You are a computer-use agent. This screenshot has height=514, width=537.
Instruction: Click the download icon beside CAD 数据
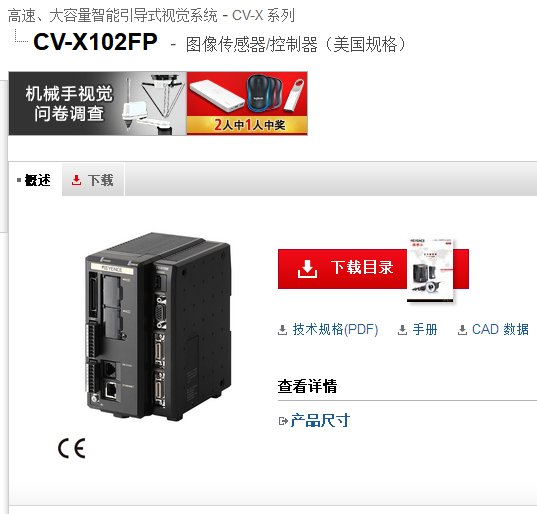(462, 330)
